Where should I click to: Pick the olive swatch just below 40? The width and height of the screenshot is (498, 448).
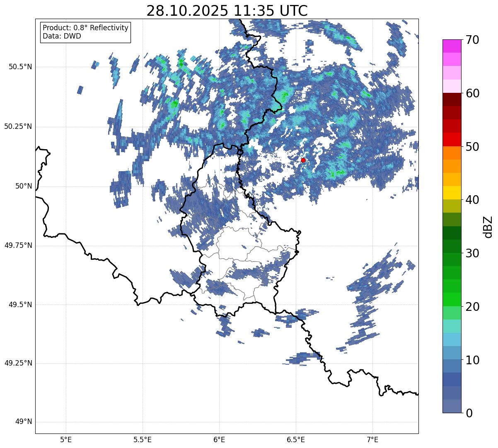452,206
